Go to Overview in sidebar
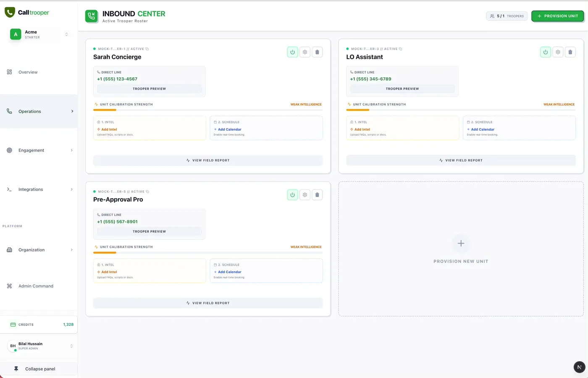 click(28, 72)
